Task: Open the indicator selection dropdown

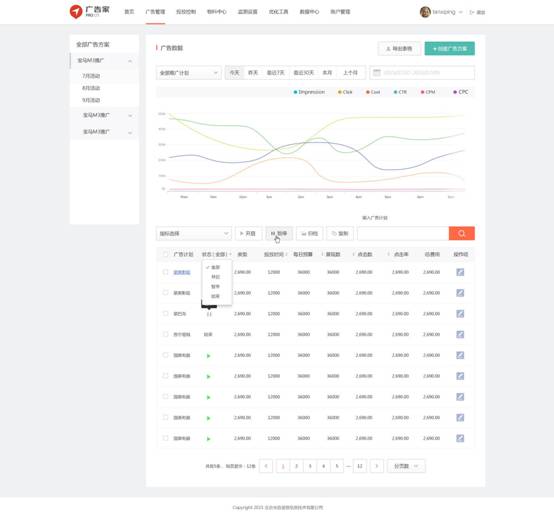Action: (x=194, y=234)
